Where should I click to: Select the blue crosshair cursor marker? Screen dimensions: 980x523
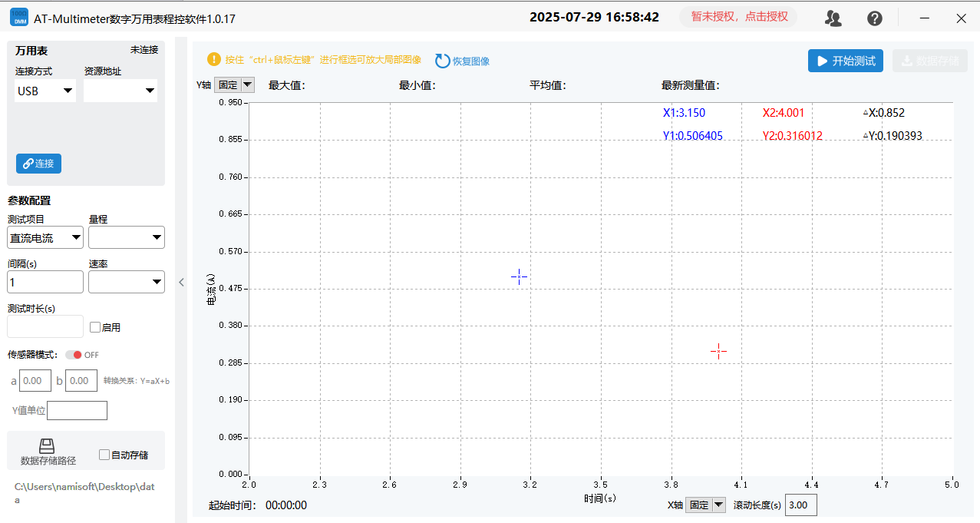tap(519, 276)
